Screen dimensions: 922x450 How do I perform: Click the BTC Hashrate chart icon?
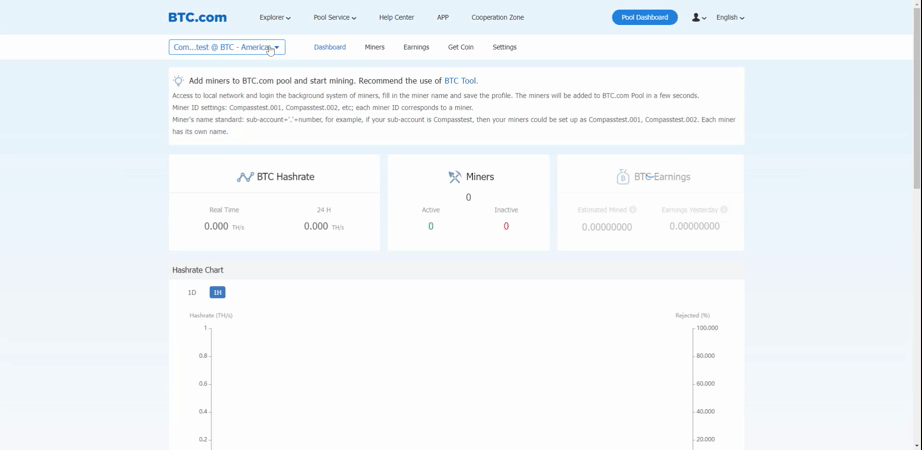(245, 177)
